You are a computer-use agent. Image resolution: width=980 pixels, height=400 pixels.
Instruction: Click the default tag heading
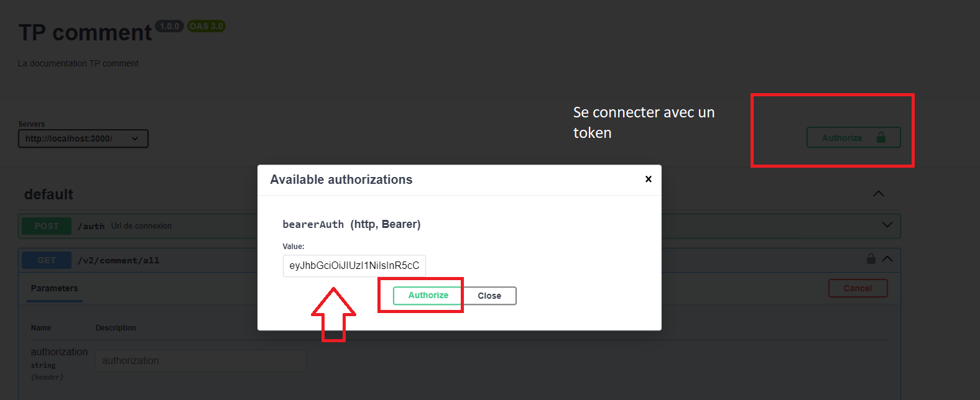pyautogui.click(x=49, y=194)
